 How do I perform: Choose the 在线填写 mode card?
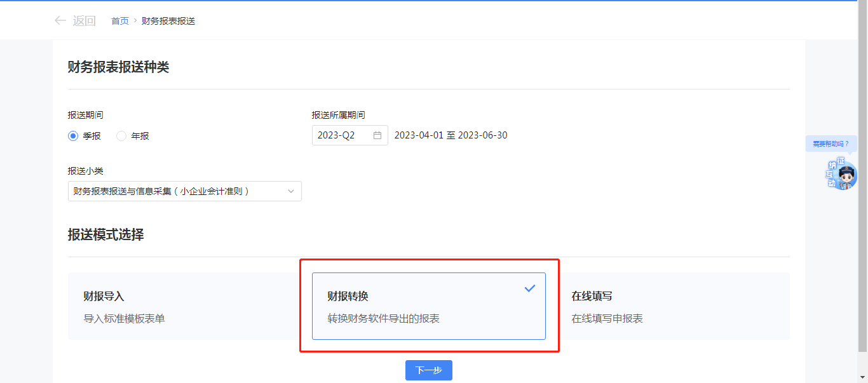(674, 306)
